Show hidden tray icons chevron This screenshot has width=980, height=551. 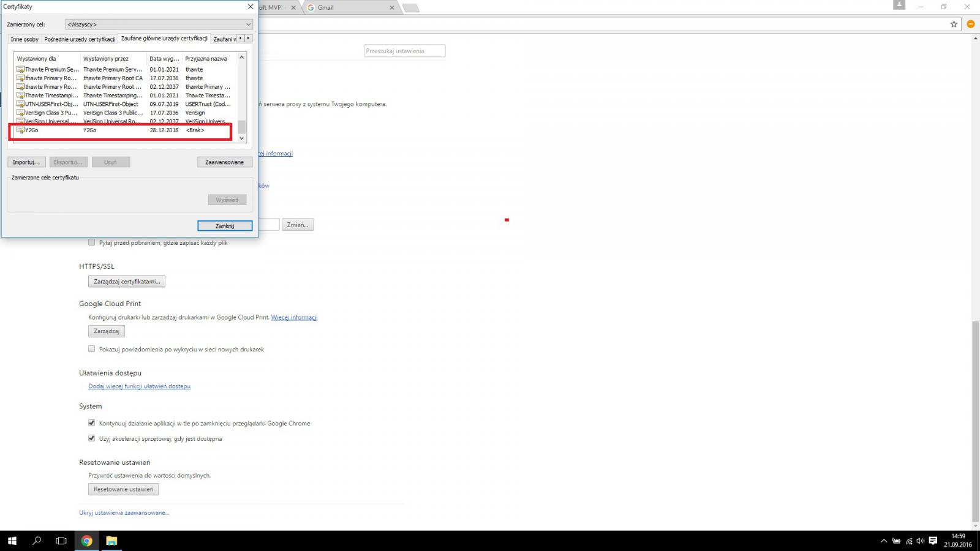883,541
